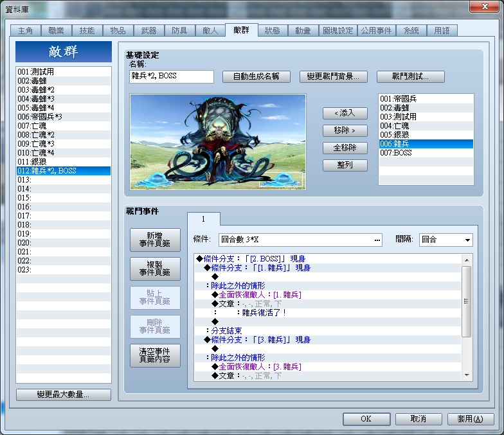This screenshot has height=435, width=504.
Task: Click 整列 to align enemies
Action: pyautogui.click(x=345, y=165)
